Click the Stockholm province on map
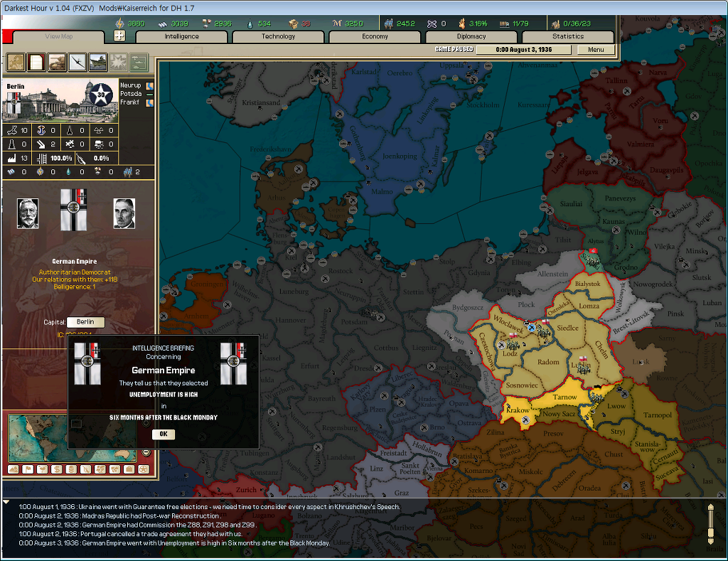 [x=483, y=105]
